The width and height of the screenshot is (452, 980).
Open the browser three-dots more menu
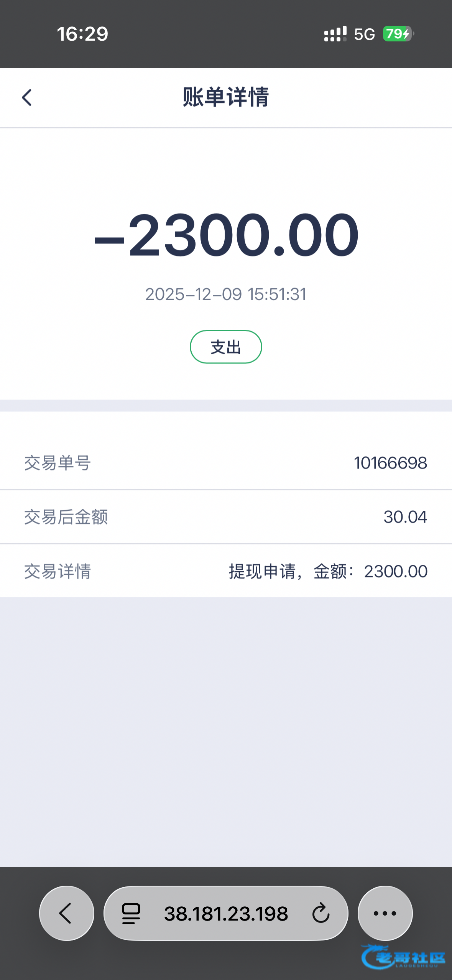point(385,913)
